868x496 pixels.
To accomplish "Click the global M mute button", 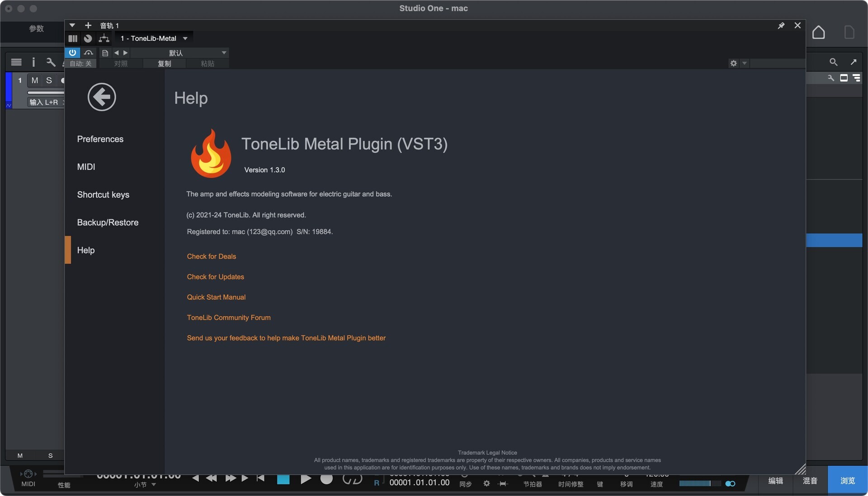I will tap(20, 456).
